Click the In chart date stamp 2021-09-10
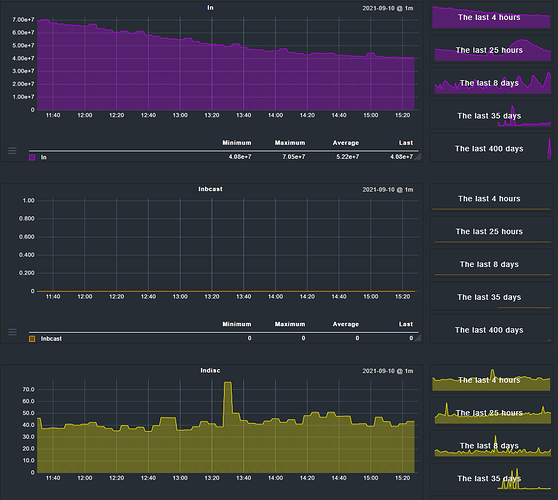558x500 pixels. [x=388, y=8]
